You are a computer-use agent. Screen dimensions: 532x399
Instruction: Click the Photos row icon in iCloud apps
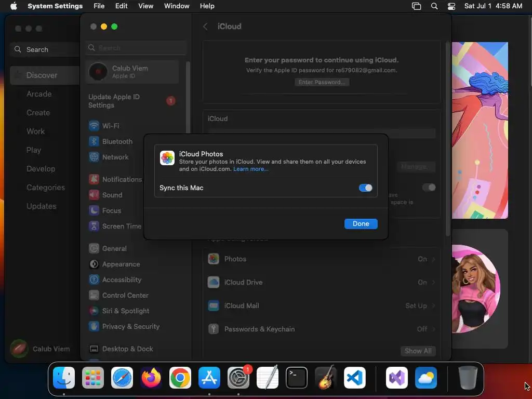point(214,259)
